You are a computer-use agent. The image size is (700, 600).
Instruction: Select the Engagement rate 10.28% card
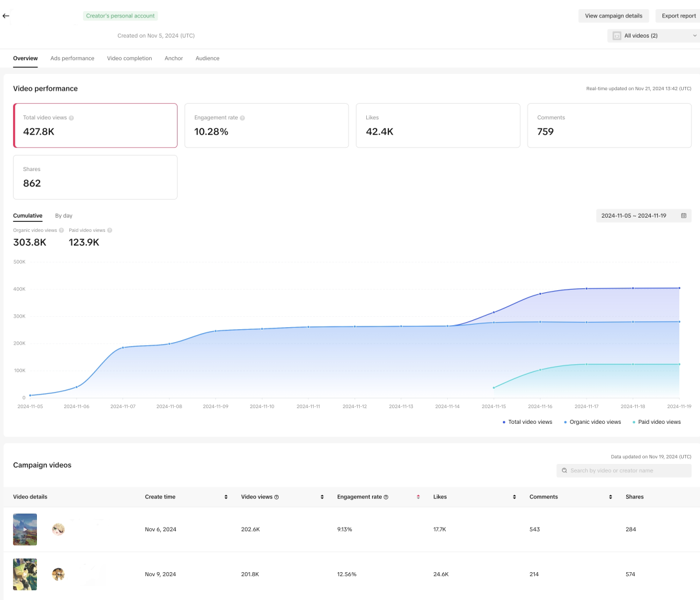[266, 126]
